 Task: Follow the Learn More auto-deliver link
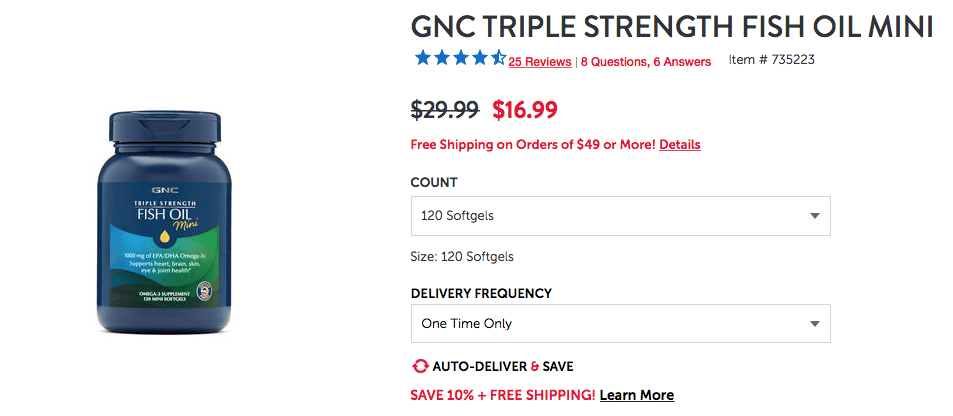[x=636, y=395]
